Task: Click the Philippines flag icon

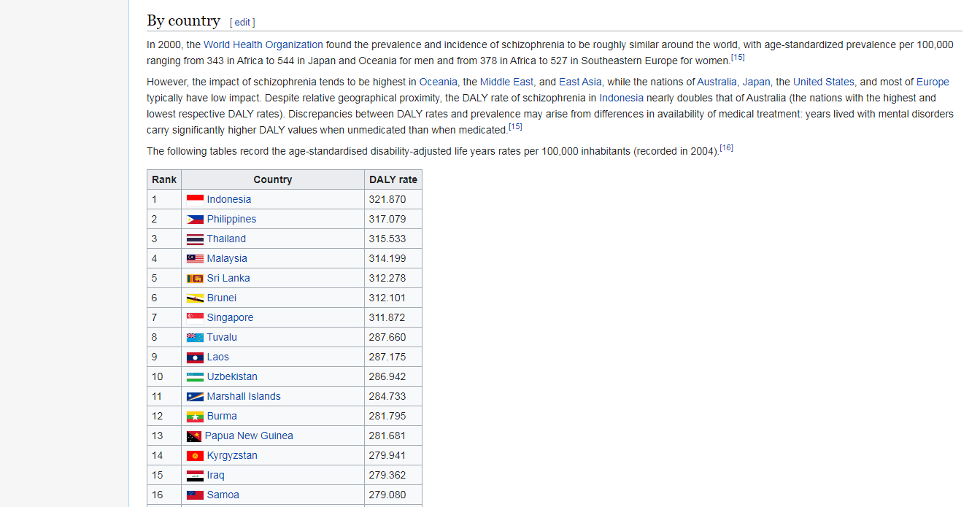Action: (195, 219)
